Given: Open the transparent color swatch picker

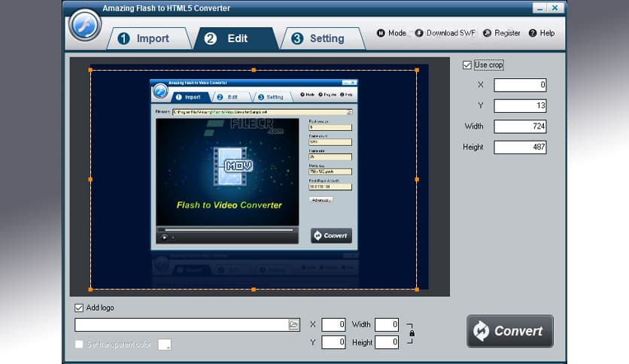Looking at the screenshot, I should (165, 344).
